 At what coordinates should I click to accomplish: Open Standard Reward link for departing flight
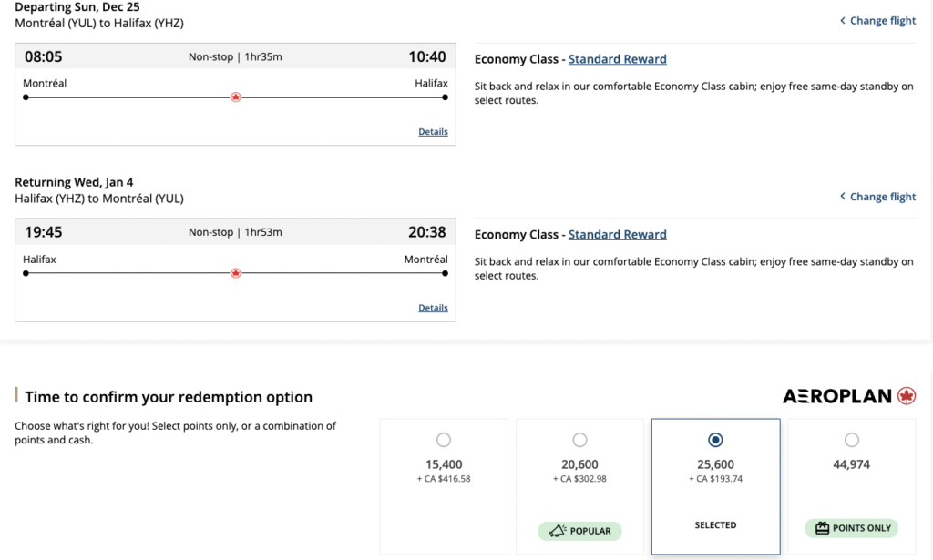coord(617,59)
